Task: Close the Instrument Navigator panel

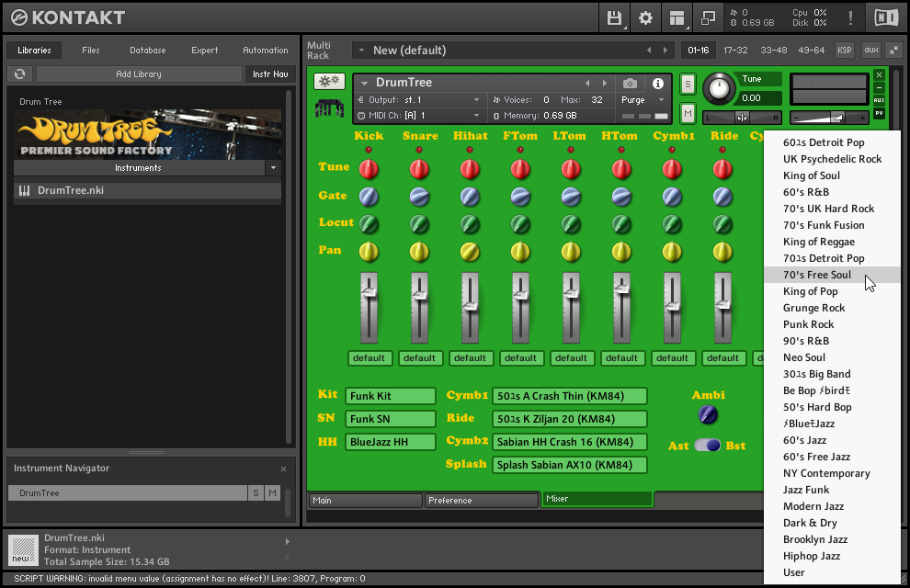Action: pyautogui.click(x=283, y=469)
